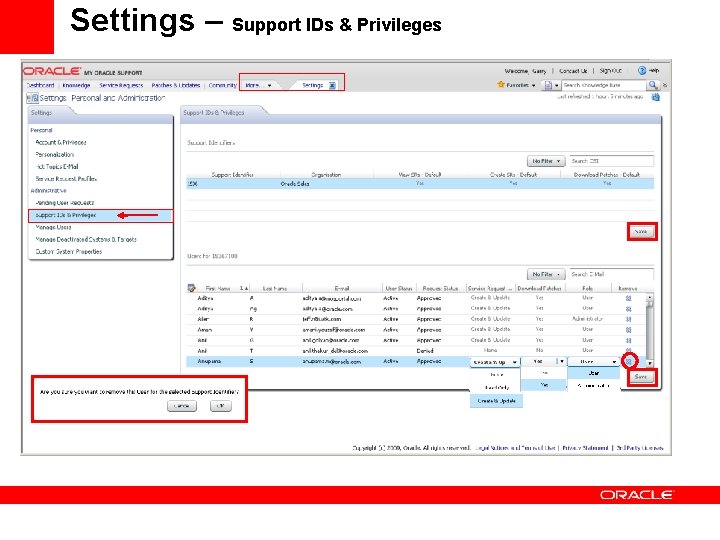Click remove icon for Aman row
Image resolution: width=720 pixels, height=540 pixels.
pos(629,330)
